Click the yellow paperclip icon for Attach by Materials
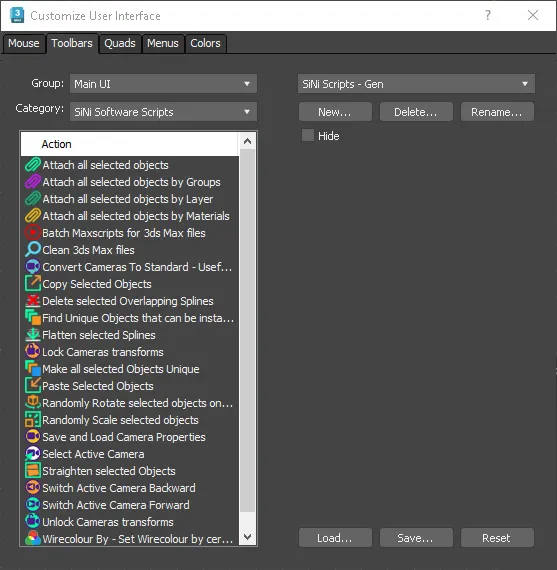557x570 pixels. 33,216
